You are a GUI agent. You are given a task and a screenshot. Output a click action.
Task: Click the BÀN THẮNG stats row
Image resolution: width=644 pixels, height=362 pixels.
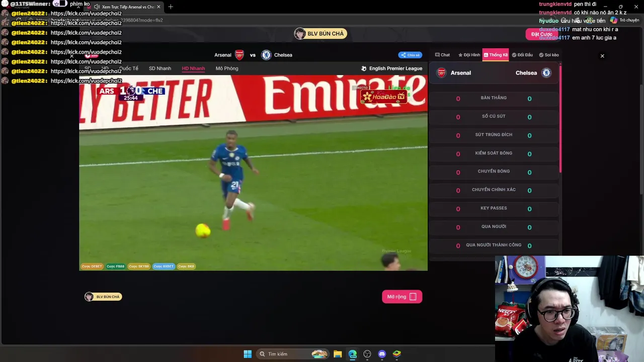click(494, 99)
